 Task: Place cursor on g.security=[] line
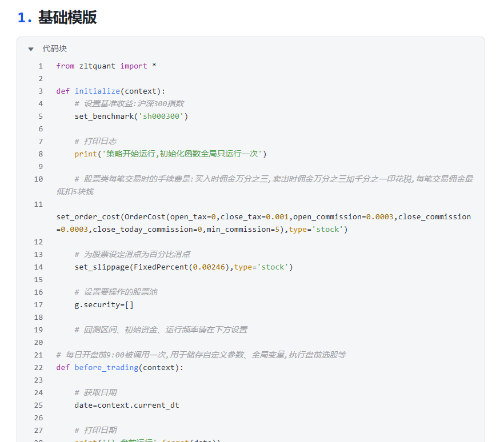tap(104, 305)
